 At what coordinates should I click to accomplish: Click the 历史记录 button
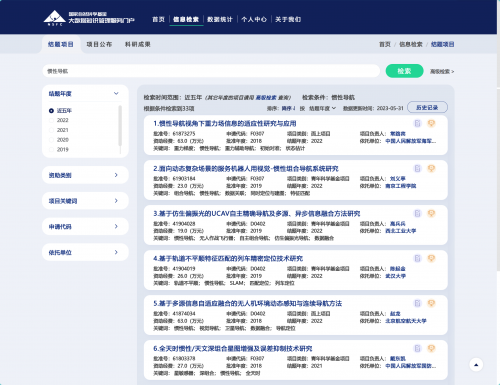pyautogui.click(x=427, y=107)
